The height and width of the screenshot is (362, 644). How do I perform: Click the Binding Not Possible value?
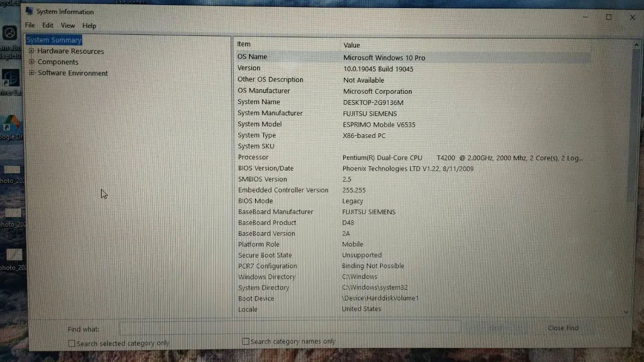(x=373, y=266)
